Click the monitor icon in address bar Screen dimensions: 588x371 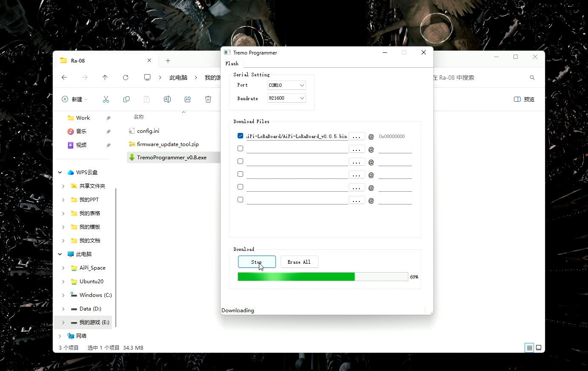[147, 78]
